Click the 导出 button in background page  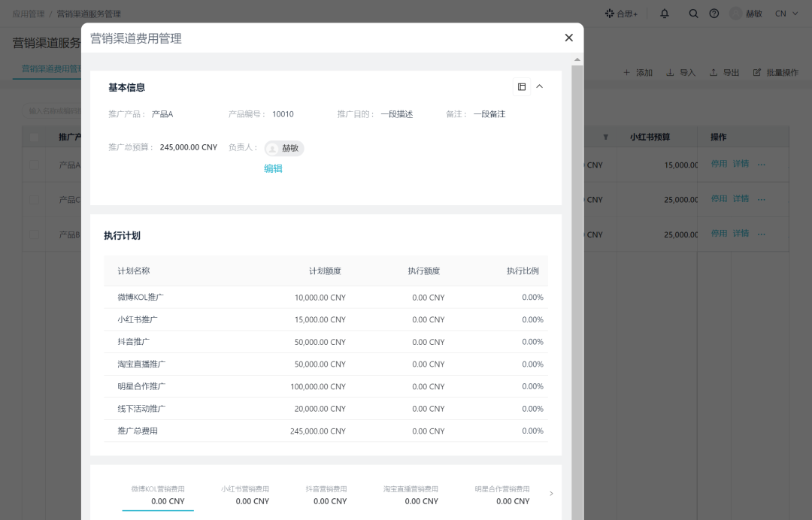pos(724,72)
